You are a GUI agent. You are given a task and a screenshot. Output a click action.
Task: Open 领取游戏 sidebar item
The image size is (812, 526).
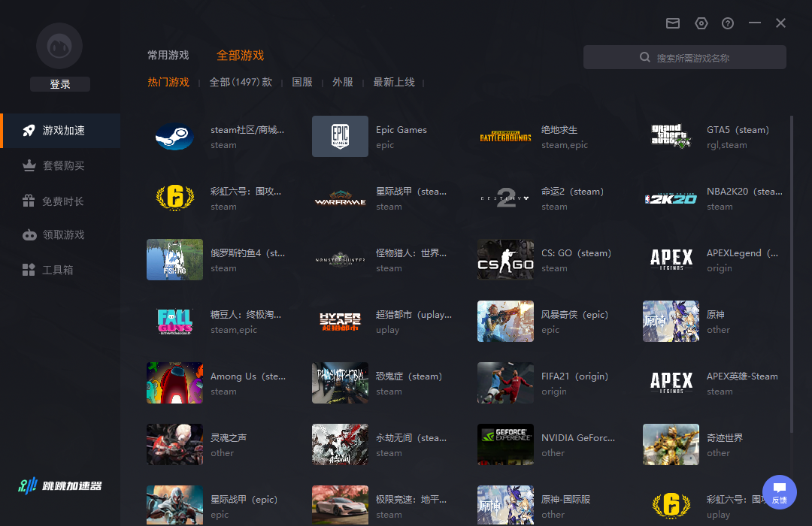[x=63, y=235]
